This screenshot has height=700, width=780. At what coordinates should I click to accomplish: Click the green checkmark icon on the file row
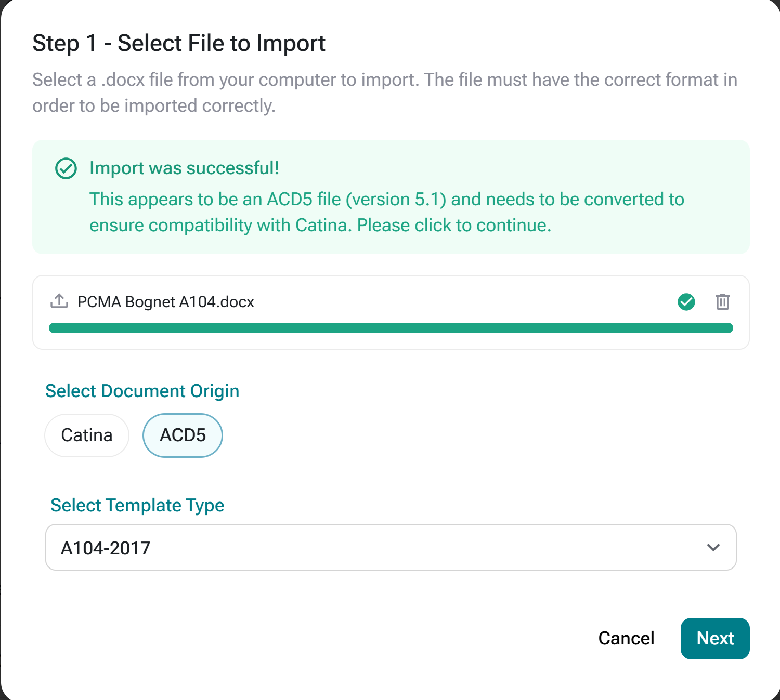tap(686, 302)
